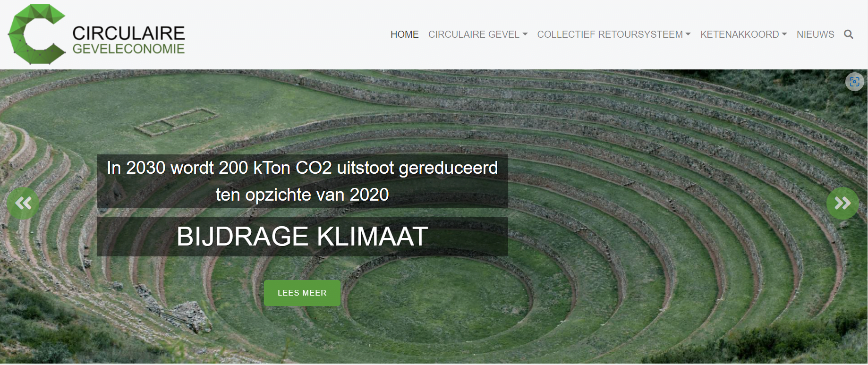
Task: Click the image capture icon on the banner
Action: point(854,81)
